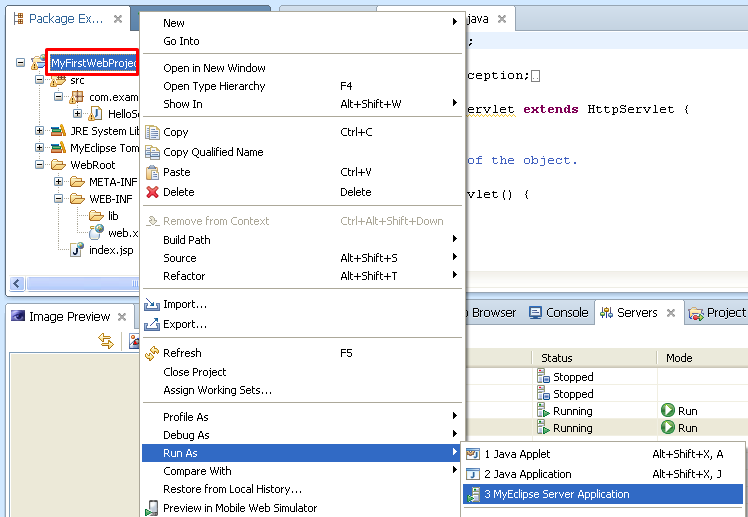
Task: Collapse the MyFirstWebProject tree node
Action: pyautogui.click(x=21, y=62)
